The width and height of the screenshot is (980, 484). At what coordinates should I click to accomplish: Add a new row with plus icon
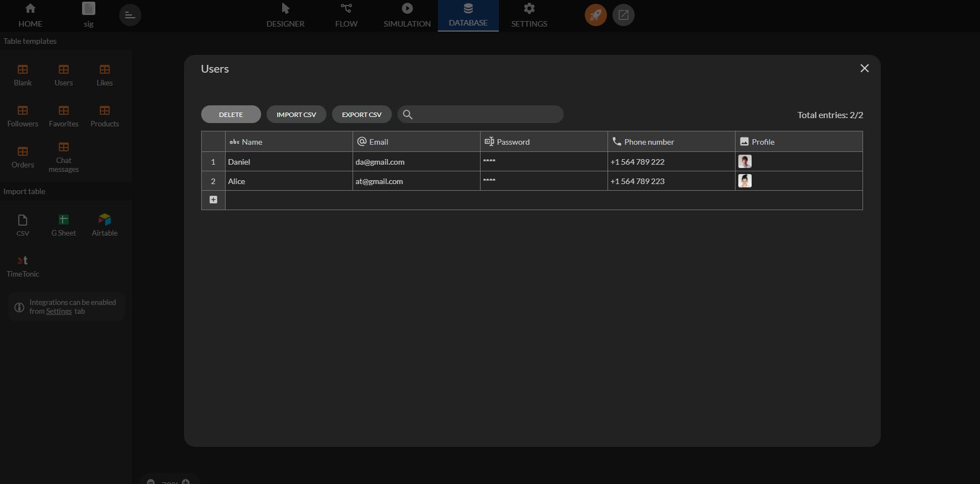[x=213, y=200]
